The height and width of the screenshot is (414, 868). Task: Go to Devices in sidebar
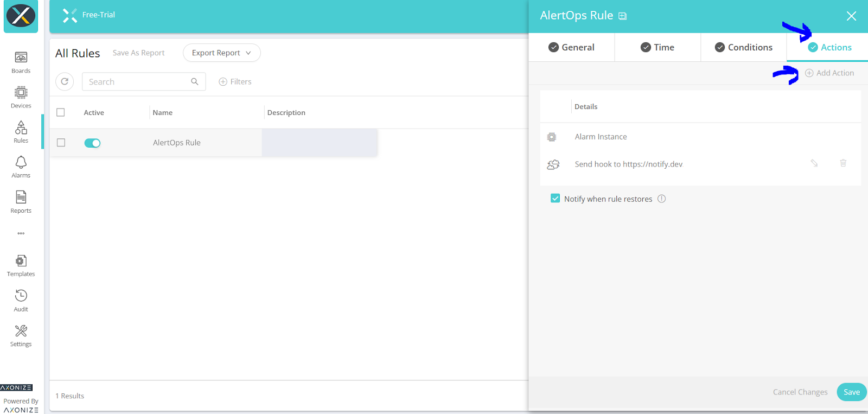[21, 93]
